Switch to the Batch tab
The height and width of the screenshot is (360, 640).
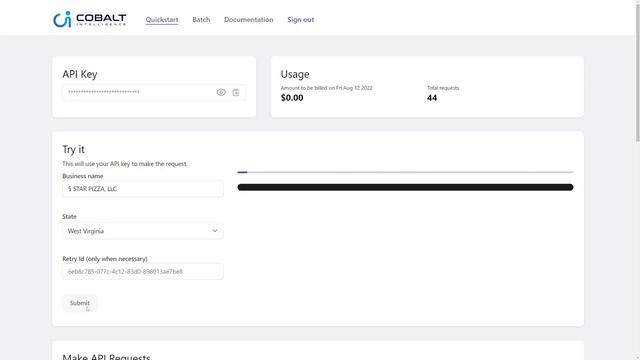coord(201,20)
